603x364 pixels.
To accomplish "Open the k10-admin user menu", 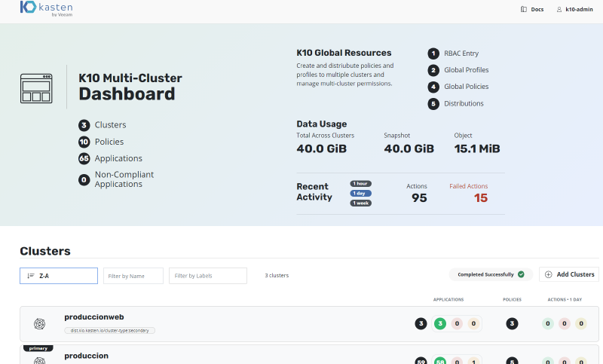I will click(x=574, y=9).
